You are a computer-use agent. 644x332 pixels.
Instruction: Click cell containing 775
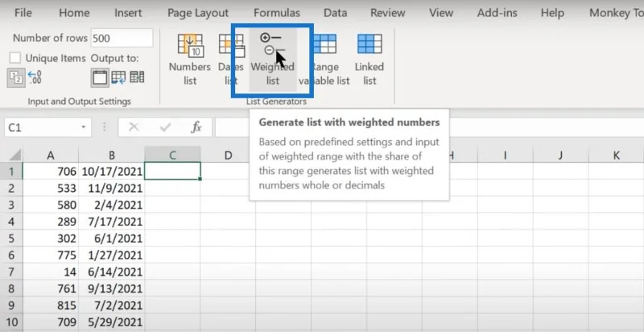point(51,255)
